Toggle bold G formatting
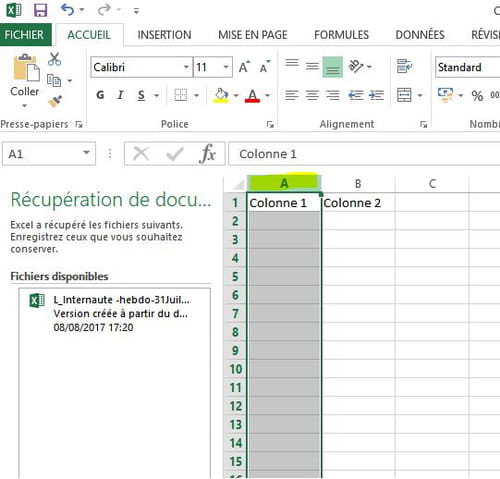The image size is (500, 479). (x=100, y=95)
